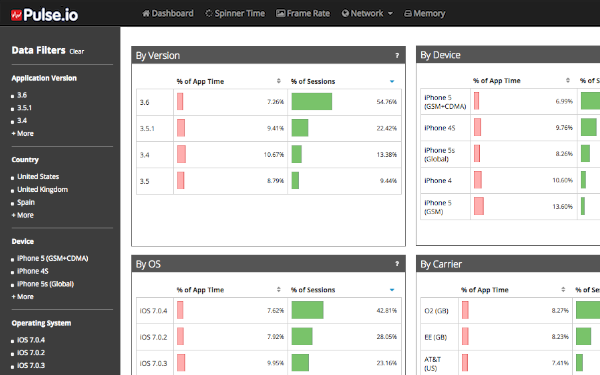Open the help icon on By OS panel

[x=397, y=264]
